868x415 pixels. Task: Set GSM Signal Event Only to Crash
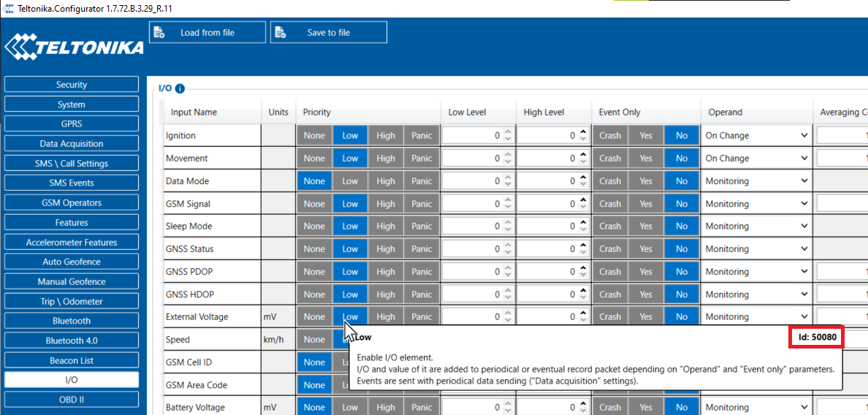pos(610,204)
